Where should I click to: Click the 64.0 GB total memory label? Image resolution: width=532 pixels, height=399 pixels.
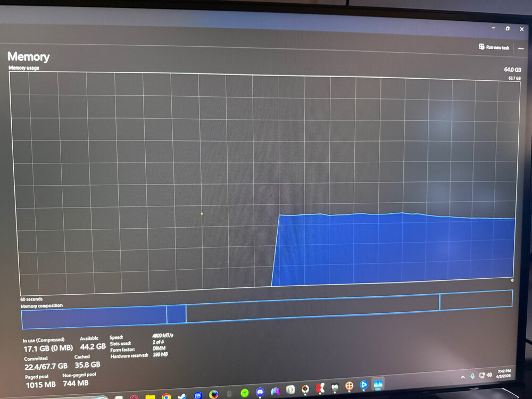(512, 70)
